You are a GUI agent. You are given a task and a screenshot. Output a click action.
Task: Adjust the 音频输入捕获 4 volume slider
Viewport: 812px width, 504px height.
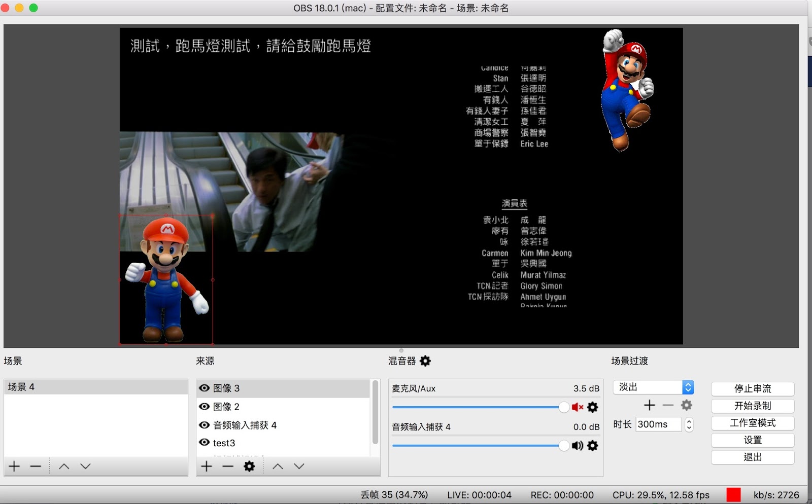click(481, 446)
